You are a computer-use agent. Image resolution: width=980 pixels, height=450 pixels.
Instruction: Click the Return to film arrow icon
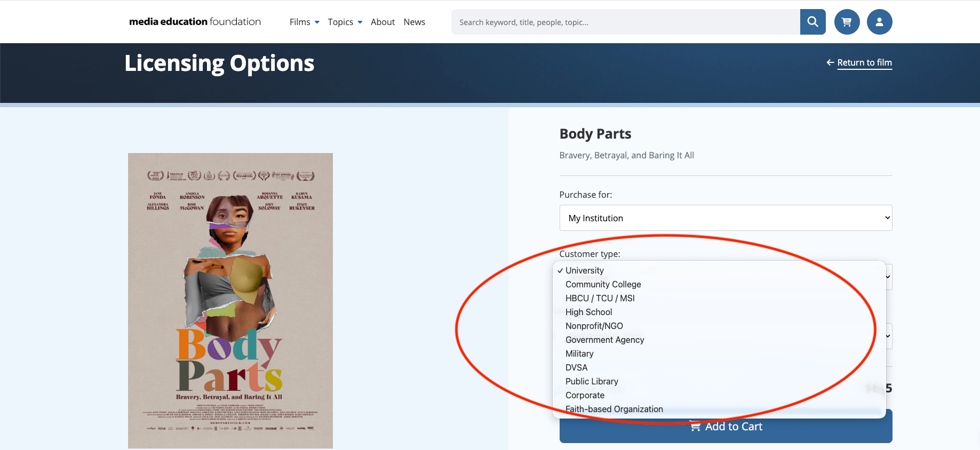830,62
